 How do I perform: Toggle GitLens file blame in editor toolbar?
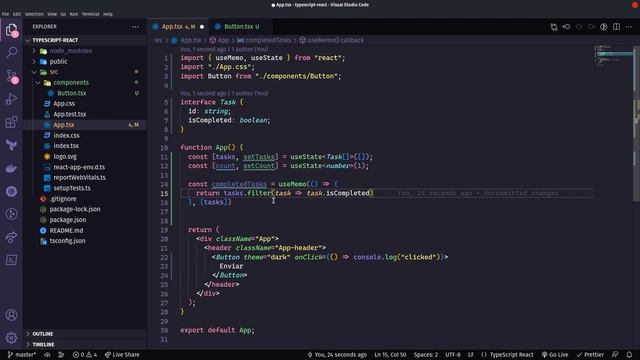tap(604, 27)
